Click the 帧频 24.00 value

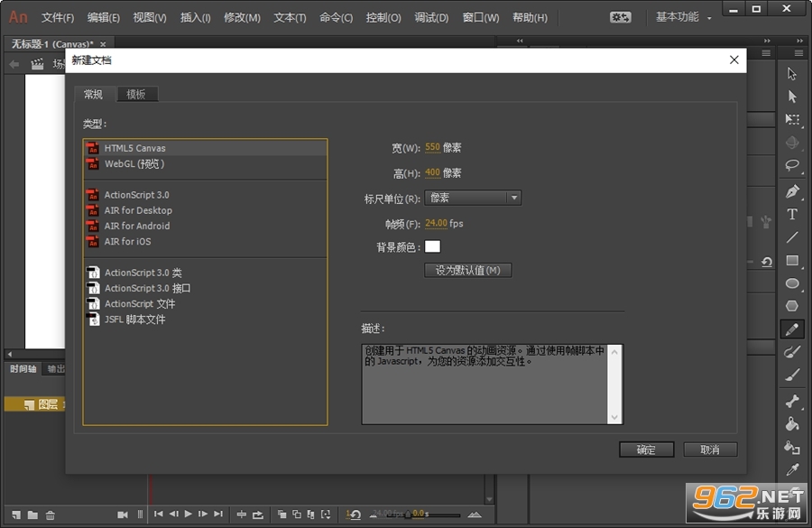pos(436,223)
